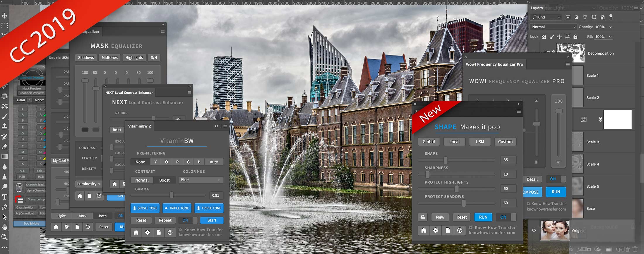Open the Kind filter dropdown in Layers
Screen dimensions: 644x254
(x=546, y=17)
